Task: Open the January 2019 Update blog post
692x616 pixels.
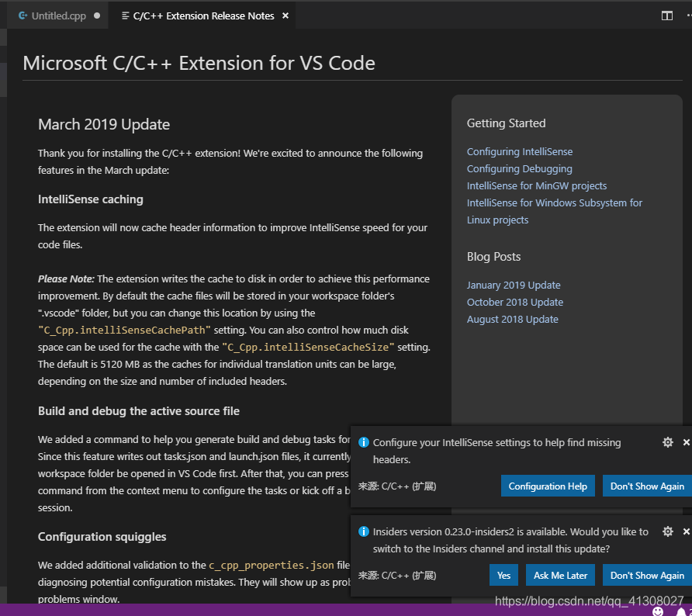Action: 514,286
